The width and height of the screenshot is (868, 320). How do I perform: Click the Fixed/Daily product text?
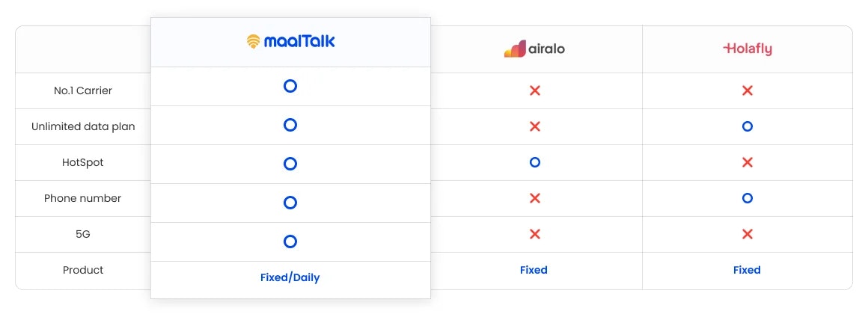tap(290, 277)
